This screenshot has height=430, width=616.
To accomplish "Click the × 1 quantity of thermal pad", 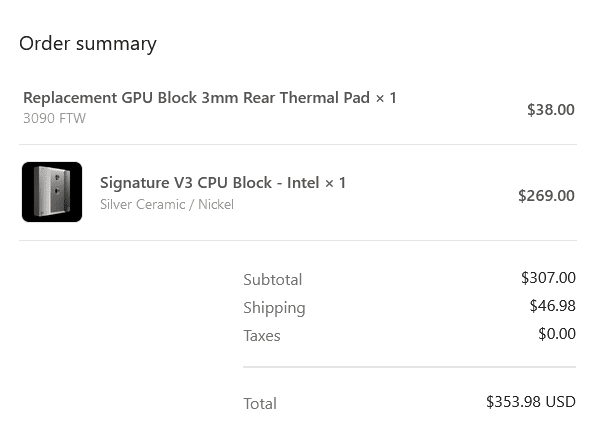I will (386, 98).
